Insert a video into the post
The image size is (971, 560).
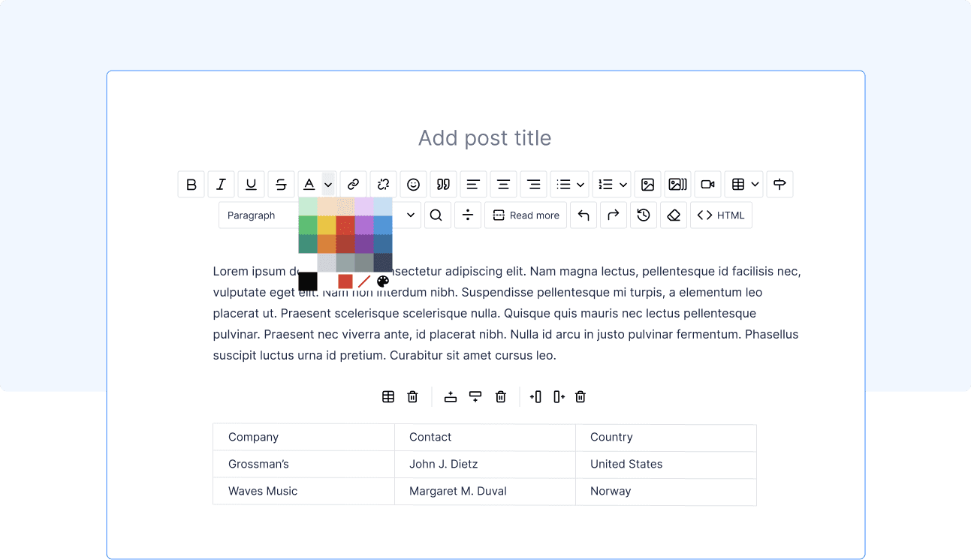[707, 184]
